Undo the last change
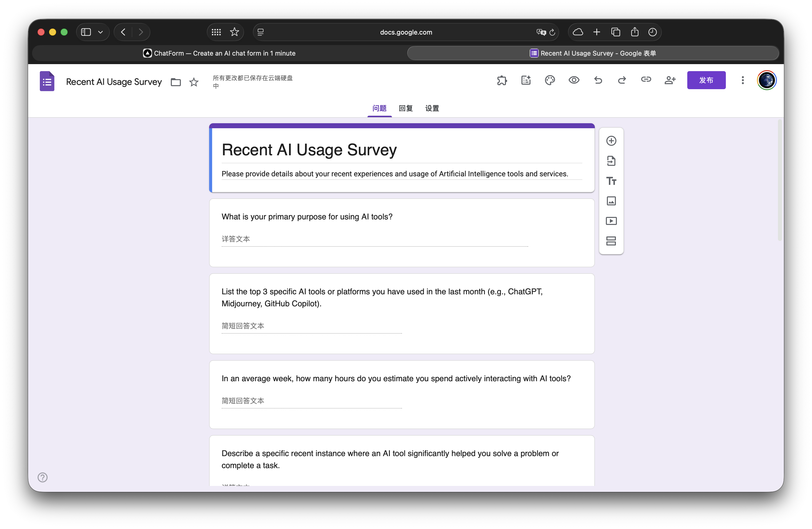812x529 pixels. [x=598, y=80]
